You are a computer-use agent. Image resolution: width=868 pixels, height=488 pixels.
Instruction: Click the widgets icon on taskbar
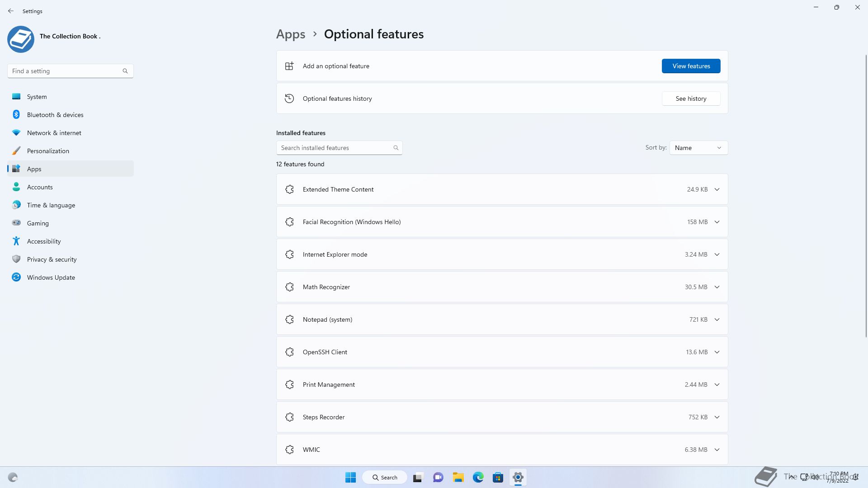13,477
